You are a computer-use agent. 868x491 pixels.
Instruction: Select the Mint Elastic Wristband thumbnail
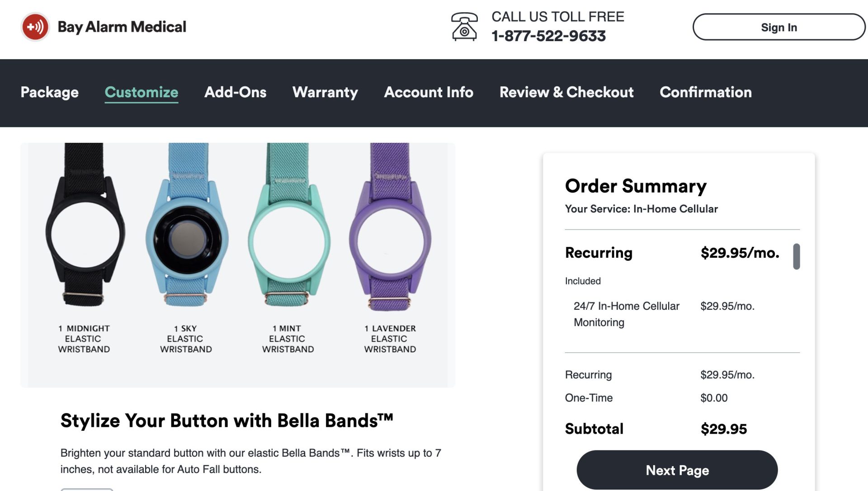[288, 238]
